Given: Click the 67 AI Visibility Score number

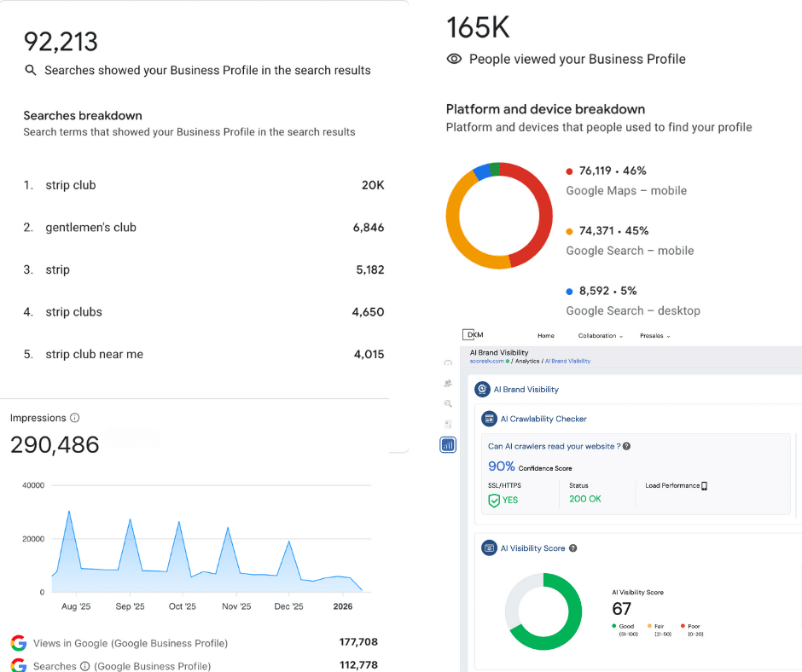Looking at the screenshot, I should [x=621, y=609].
